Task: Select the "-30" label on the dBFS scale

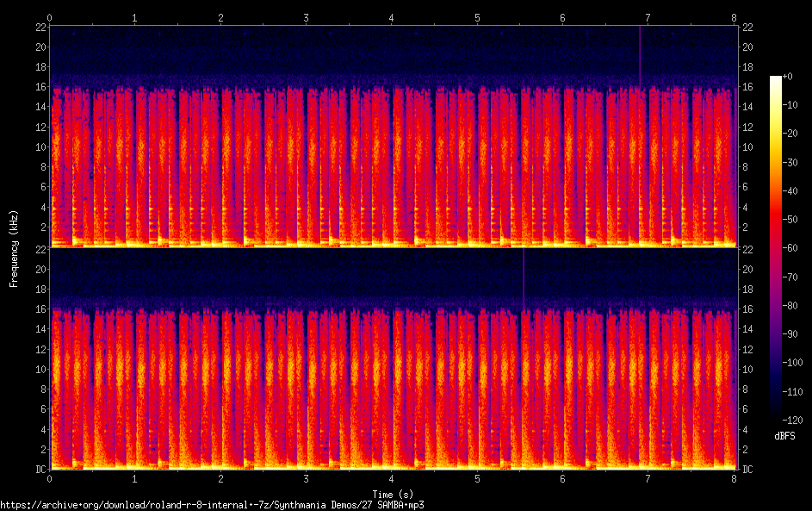Action: tap(790, 162)
